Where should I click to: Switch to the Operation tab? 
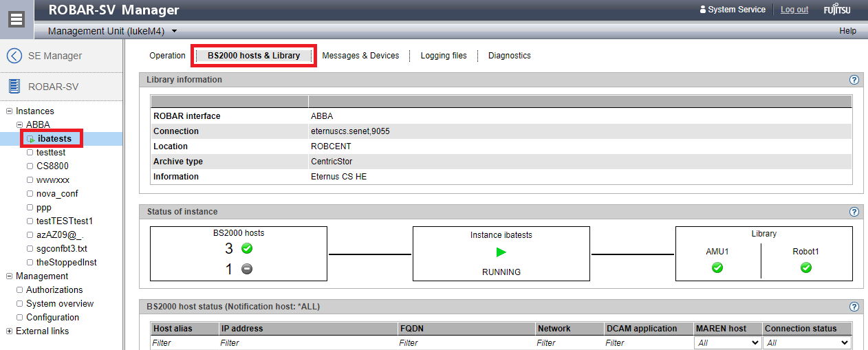[x=167, y=56]
